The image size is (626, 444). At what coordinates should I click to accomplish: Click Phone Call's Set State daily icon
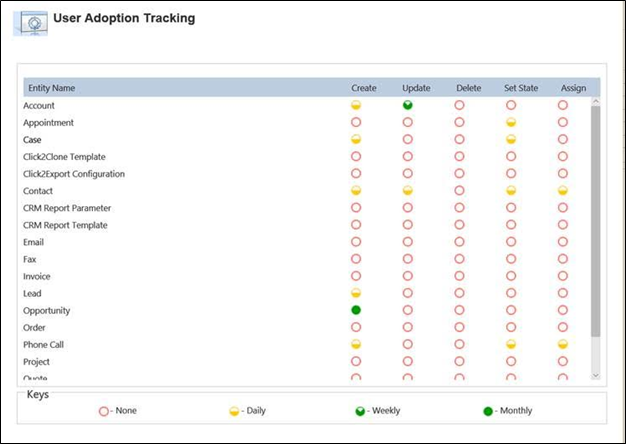pos(511,344)
